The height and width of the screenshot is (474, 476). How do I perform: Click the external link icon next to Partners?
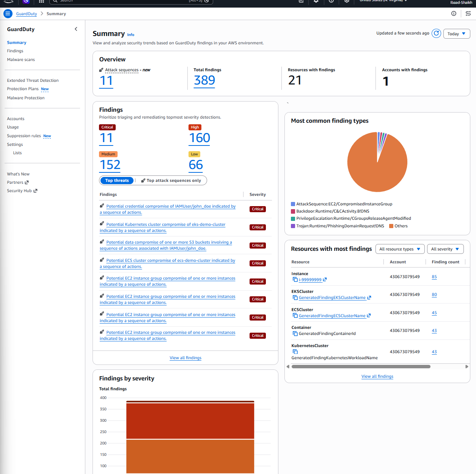(27, 183)
